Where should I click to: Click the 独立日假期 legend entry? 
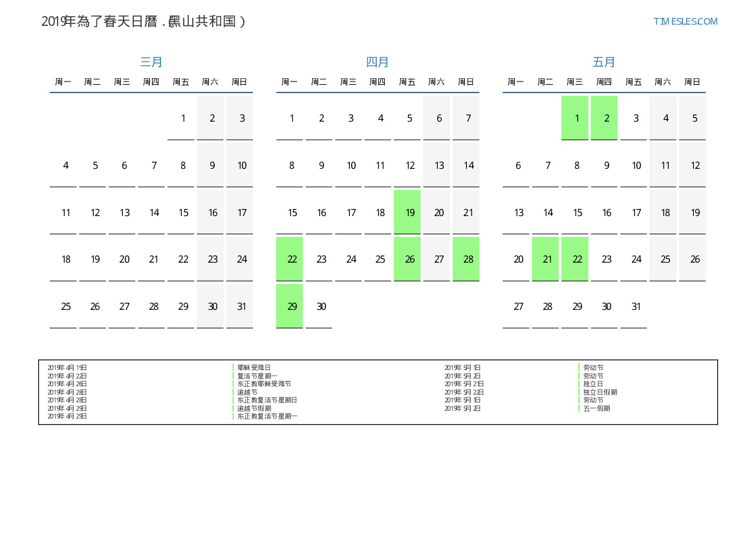[599, 392]
